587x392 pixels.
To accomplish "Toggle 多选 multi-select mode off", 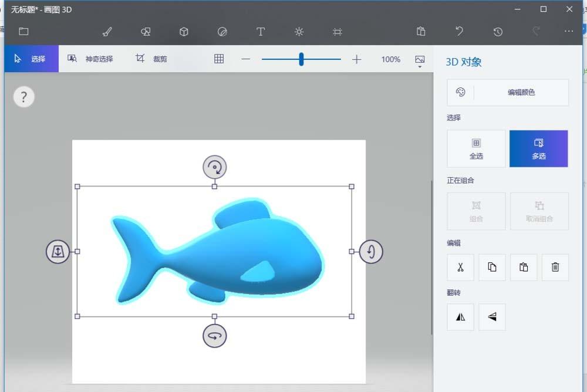I will [538, 148].
